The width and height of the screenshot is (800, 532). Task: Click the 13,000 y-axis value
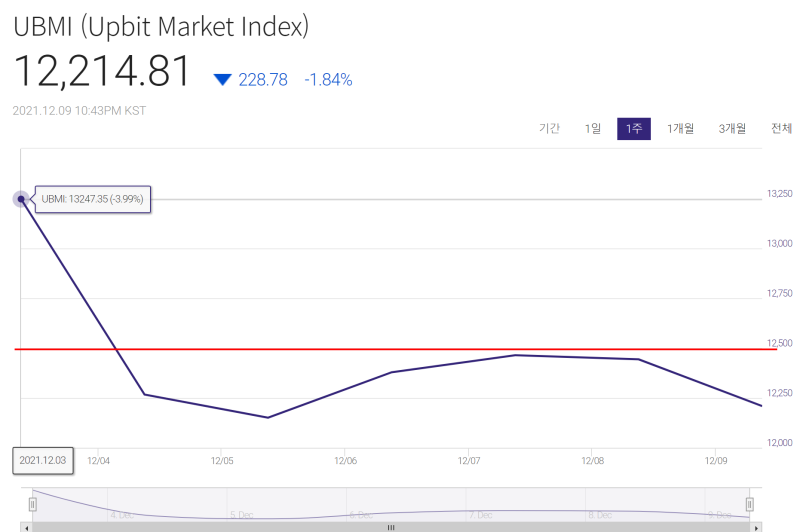pyautogui.click(x=780, y=244)
